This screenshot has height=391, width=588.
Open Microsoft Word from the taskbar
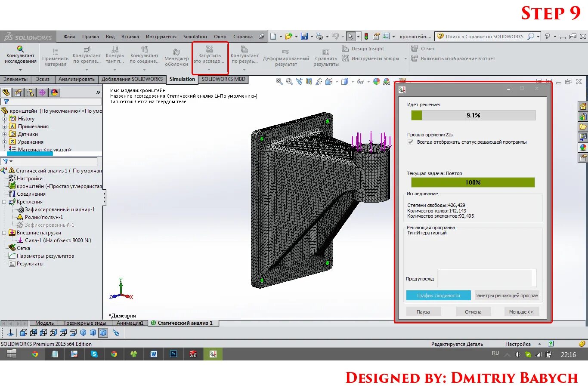[154, 354]
